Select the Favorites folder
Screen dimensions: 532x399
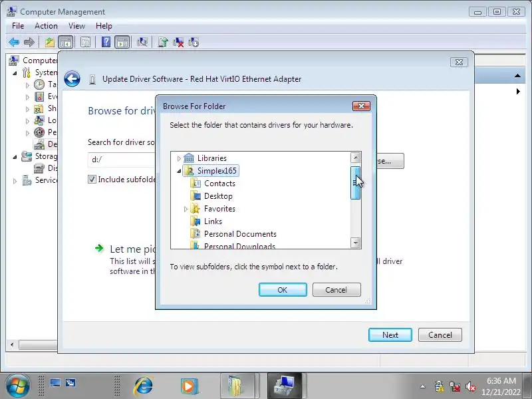tap(219, 209)
